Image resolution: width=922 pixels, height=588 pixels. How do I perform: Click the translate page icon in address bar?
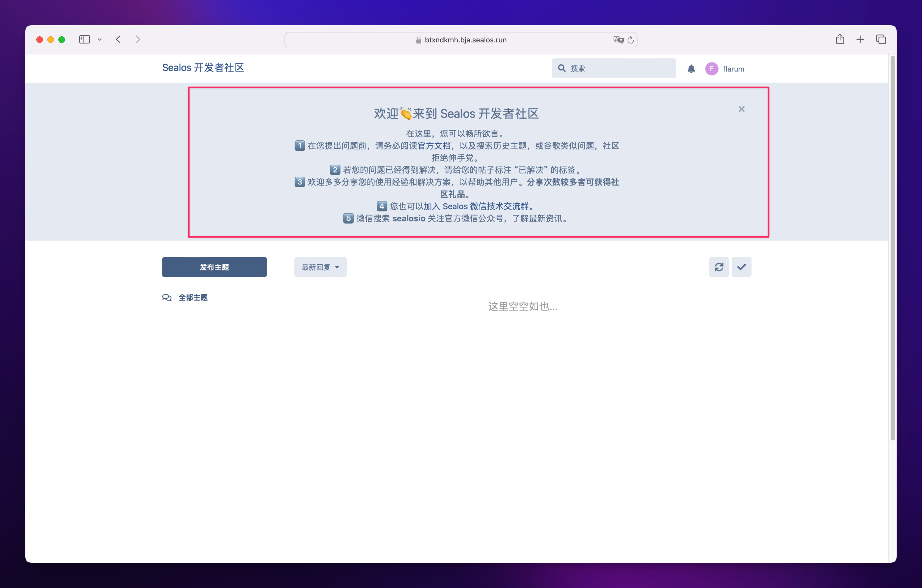618,40
